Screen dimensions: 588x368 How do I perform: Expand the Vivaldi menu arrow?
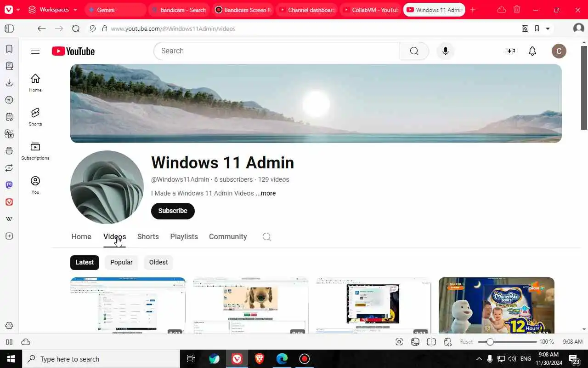click(x=18, y=10)
